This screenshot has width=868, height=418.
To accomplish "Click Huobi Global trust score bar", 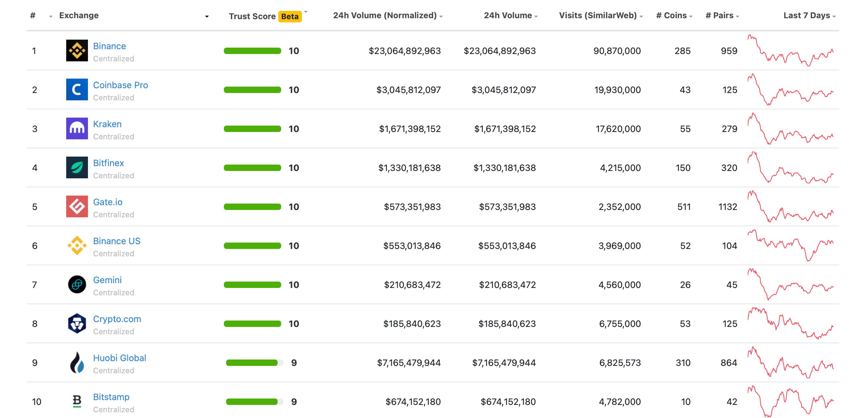I will (254, 363).
